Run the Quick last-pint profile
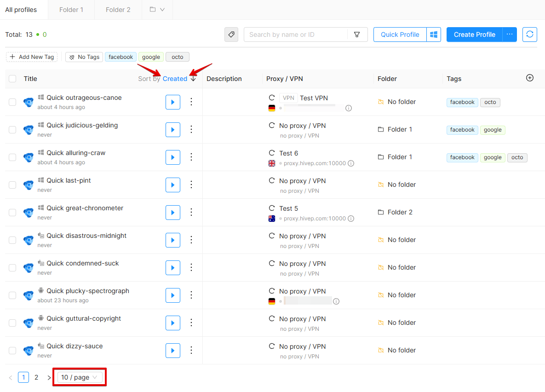This screenshot has width=545, height=392. 173,184
